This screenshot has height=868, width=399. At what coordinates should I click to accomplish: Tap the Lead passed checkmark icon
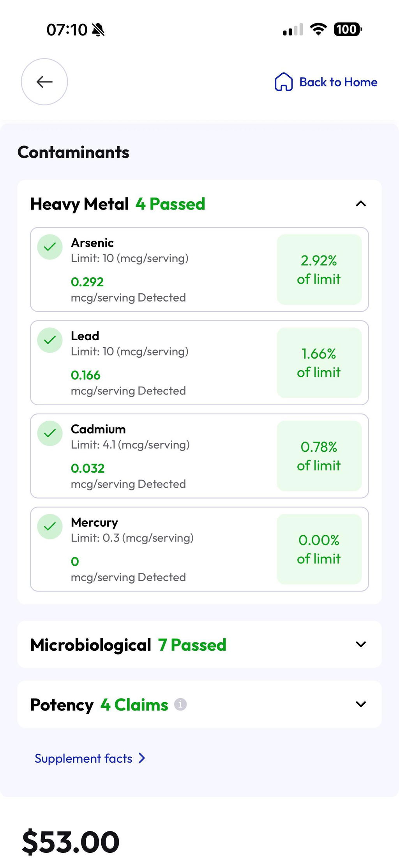click(50, 340)
